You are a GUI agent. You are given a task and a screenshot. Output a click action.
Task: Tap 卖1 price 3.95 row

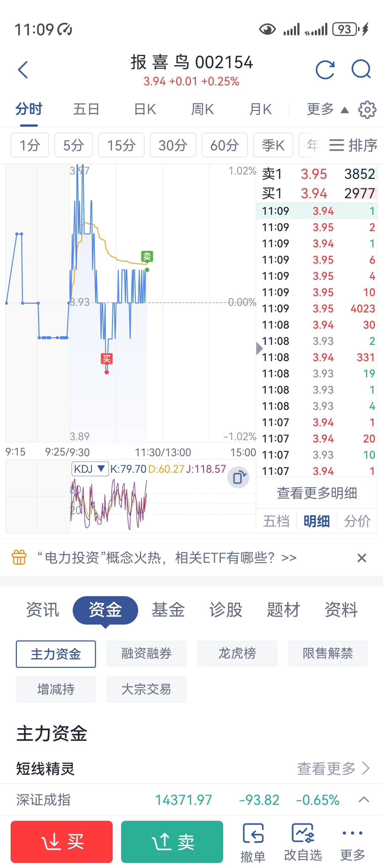click(317, 174)
